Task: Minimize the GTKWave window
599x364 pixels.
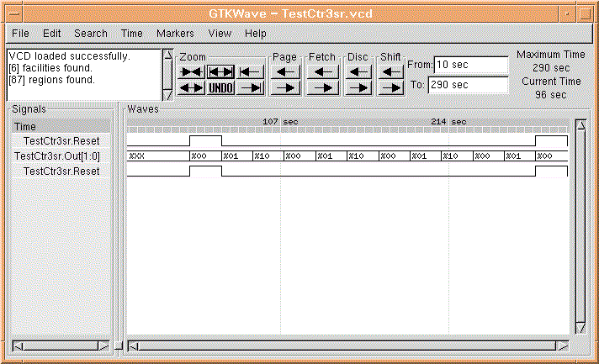Action: (567, 13)
